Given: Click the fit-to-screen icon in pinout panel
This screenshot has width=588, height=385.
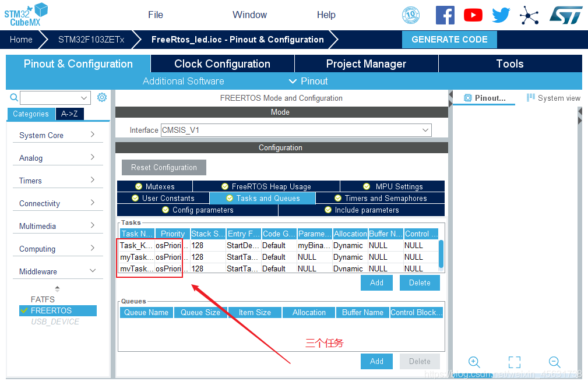Looking at the screenshot, I should pyautogui.click(x=514, y=362).
